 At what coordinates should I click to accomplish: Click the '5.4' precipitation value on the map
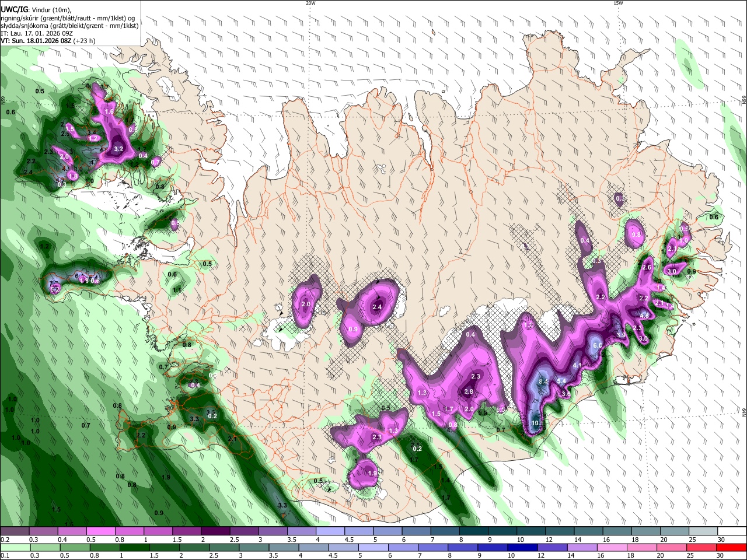click(562, 381)
